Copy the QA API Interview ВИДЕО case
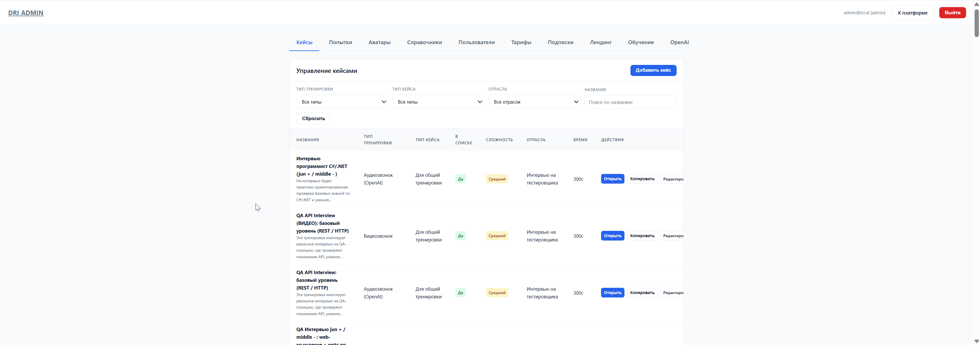This screenshot has height=345, width=980. click(642, 236)
